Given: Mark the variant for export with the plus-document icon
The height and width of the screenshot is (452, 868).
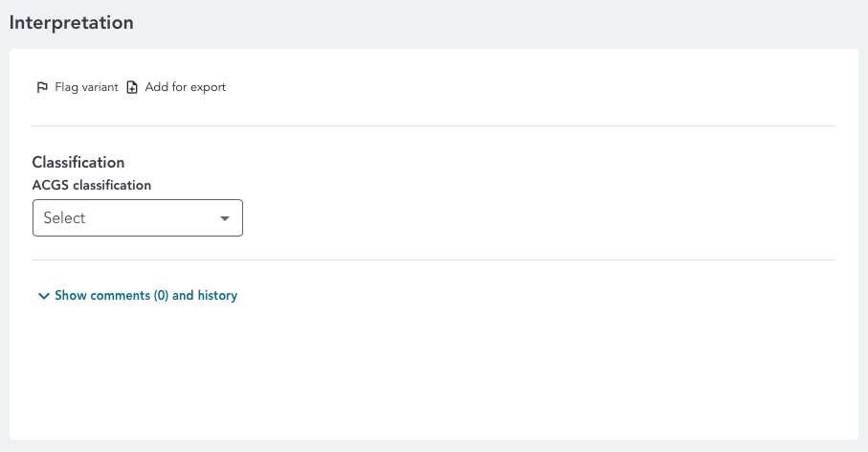Looking at the screenshot, I should pos(133,87).
